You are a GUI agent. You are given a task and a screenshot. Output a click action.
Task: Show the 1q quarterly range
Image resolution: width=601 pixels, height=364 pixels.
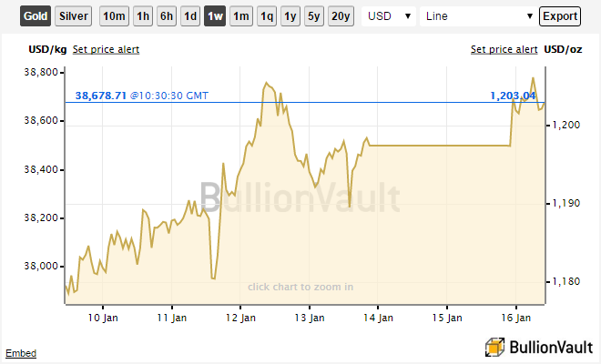[x=266, y=16]
